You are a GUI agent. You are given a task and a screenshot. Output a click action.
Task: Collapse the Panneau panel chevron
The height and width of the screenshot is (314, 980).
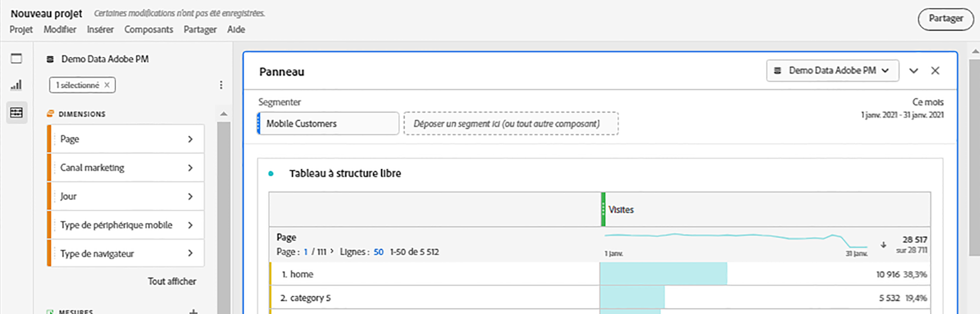[913, 71]
